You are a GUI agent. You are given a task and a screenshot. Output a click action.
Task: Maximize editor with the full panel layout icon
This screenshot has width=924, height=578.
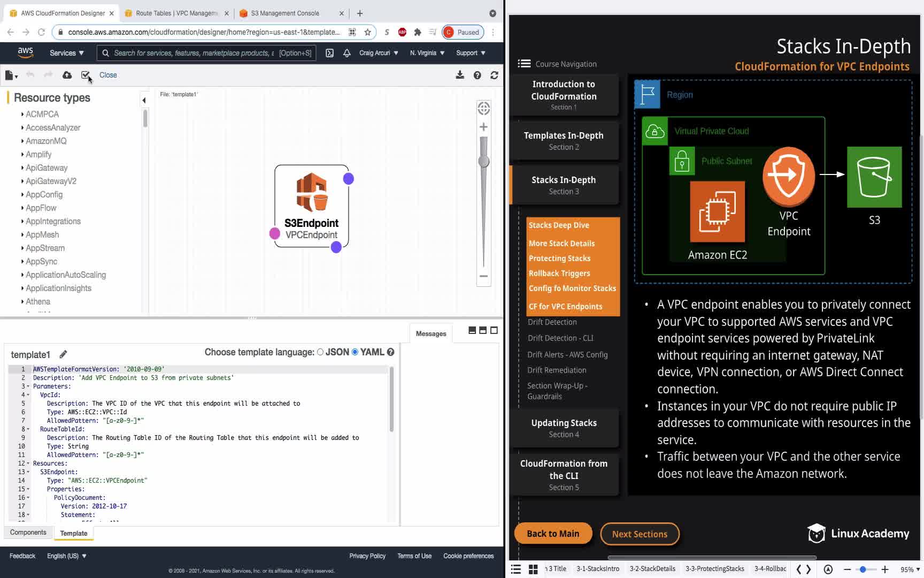494,331
